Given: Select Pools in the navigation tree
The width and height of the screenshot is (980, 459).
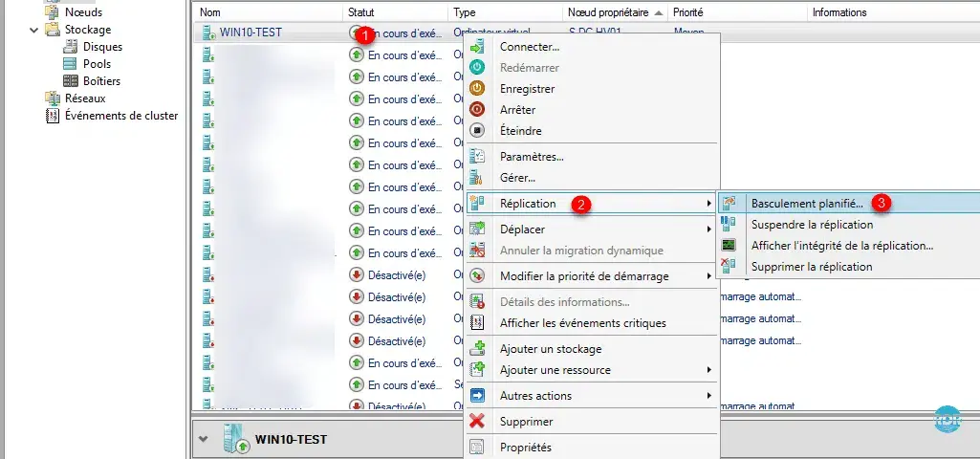Looking at the screenshot, I should pos(97,64).
